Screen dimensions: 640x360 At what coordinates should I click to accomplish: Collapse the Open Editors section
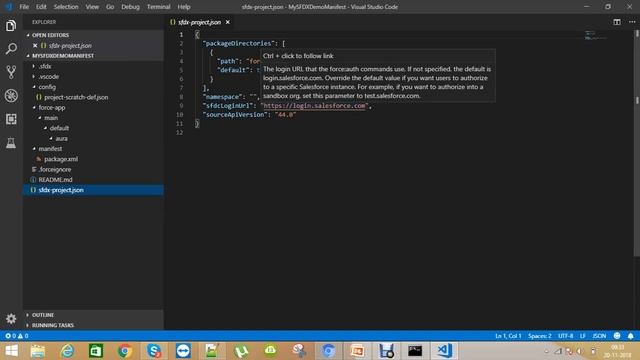click(50, 35)
